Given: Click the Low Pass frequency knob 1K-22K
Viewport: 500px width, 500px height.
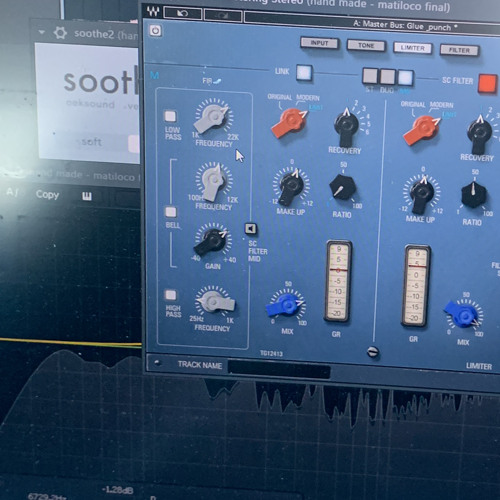Looking at the screenshot, I should click(214, 117).
